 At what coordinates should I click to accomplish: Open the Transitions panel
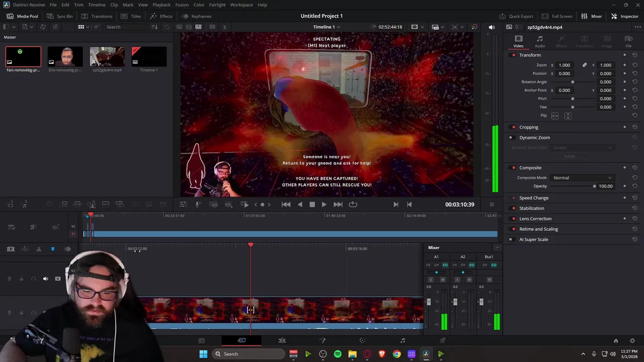(x=97, y=16)
